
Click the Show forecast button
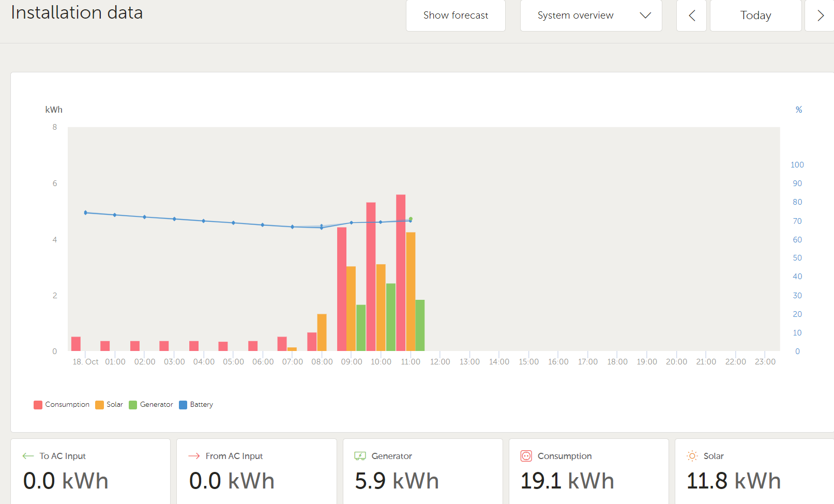coord(456,16)
